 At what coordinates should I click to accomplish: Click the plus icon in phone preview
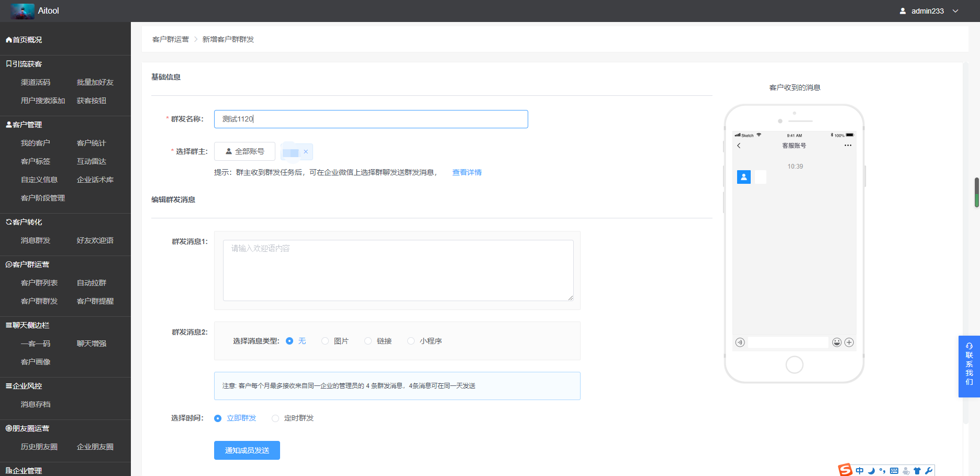pyautogui.click(x=849, y=342)
